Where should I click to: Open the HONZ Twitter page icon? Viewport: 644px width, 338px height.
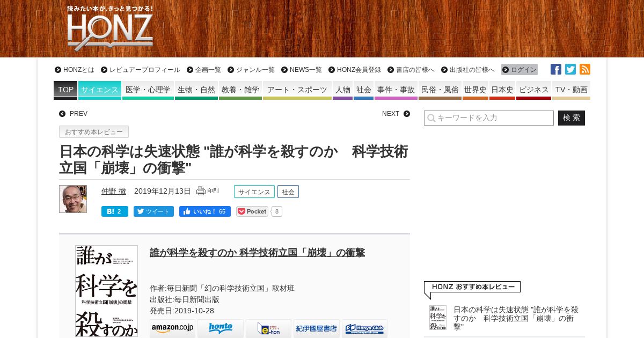(x=570, y=69)
